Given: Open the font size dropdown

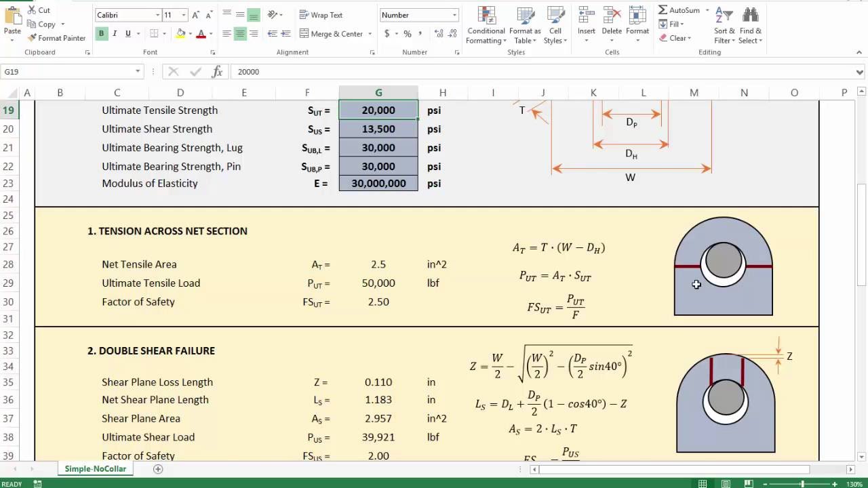Looking at the screenshot, I should click(184, 15).
